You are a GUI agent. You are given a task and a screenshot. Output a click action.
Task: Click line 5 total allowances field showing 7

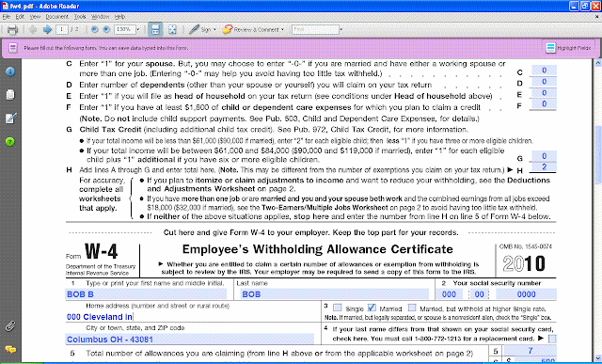pyautogui.click(x=530, y=351)
